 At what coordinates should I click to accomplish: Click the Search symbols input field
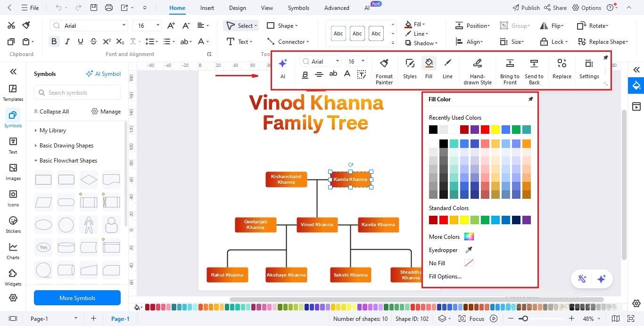[x=77, y=92]
